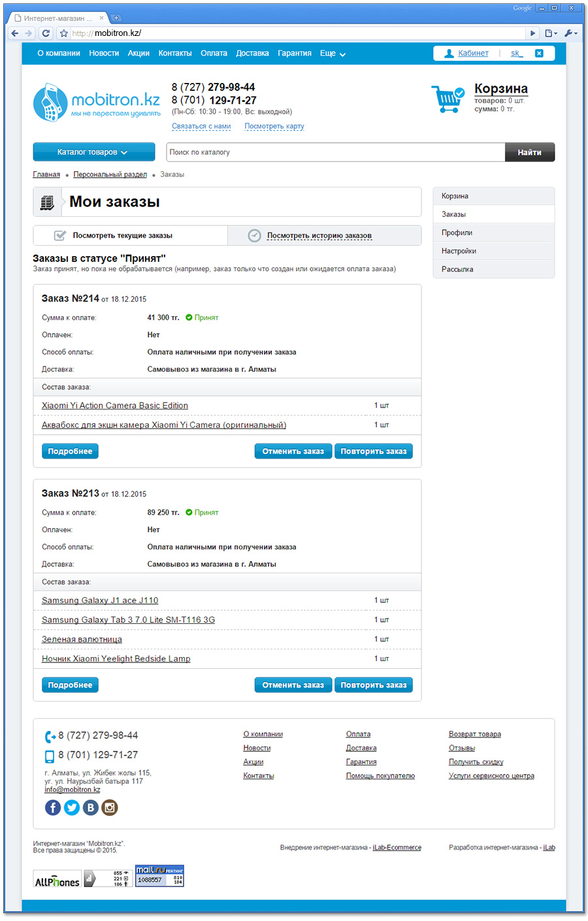
Task: Click the Посмотреть карту link
Action: 274,127
